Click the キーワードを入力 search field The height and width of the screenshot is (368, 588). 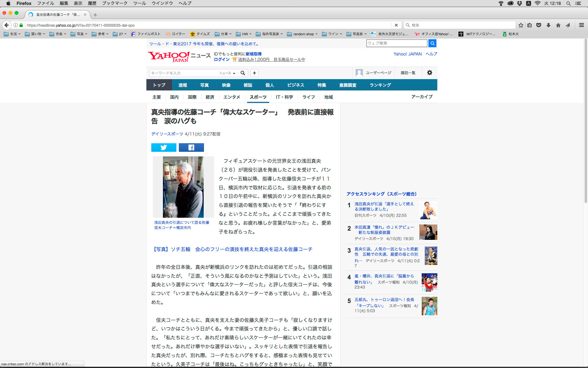coord(184,73)
